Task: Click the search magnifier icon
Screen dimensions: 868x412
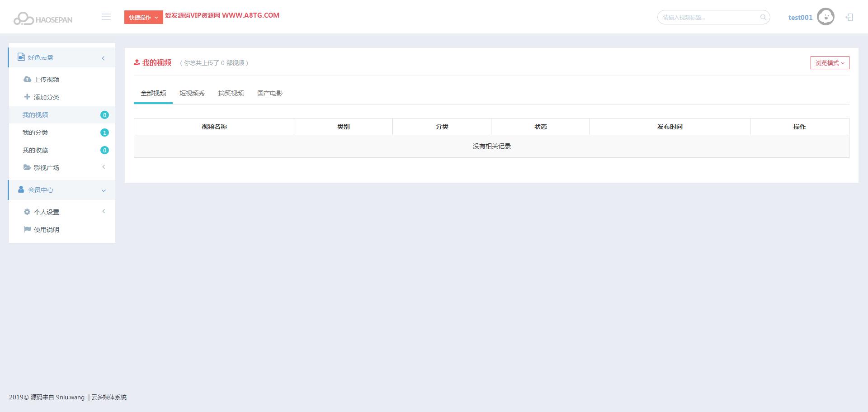Action: 763,18
